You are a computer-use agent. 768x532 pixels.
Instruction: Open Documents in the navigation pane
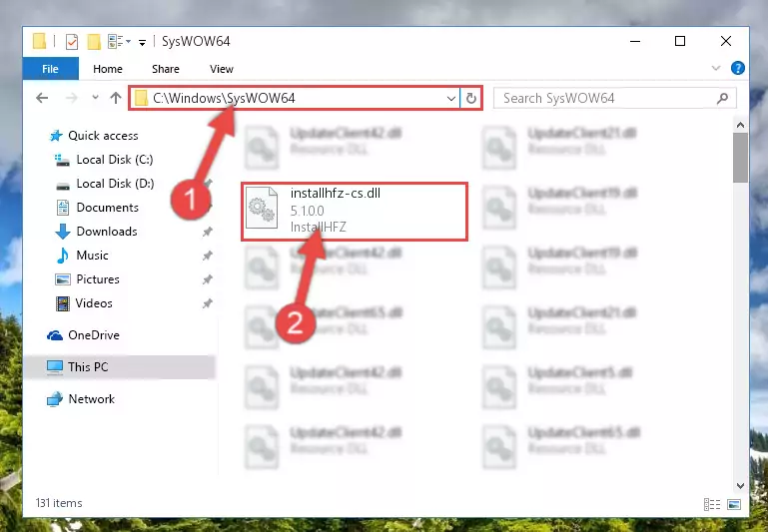tap(107, 208)
